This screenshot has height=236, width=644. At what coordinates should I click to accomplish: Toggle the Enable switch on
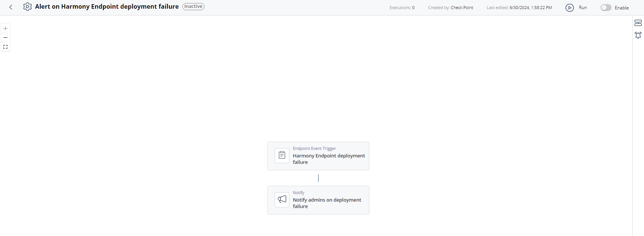click(606, 8)
